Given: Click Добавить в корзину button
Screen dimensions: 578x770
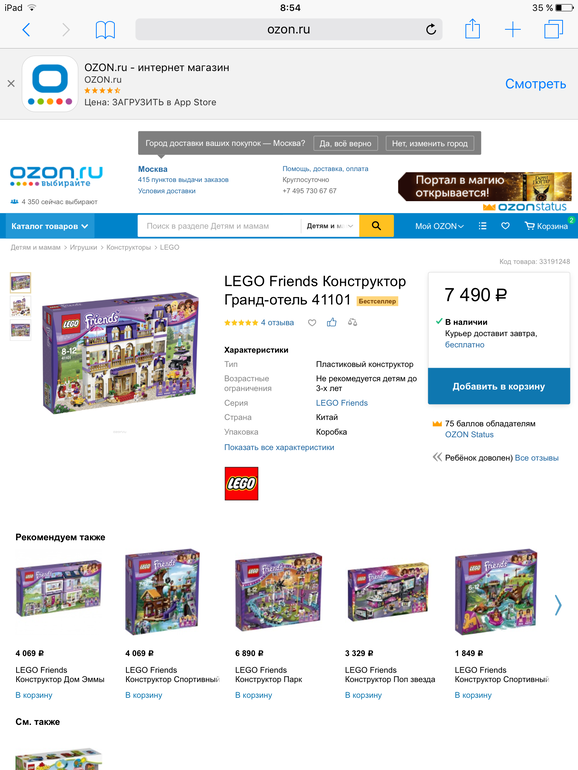Looking at the screenshot, I should (x=499, y=386).
